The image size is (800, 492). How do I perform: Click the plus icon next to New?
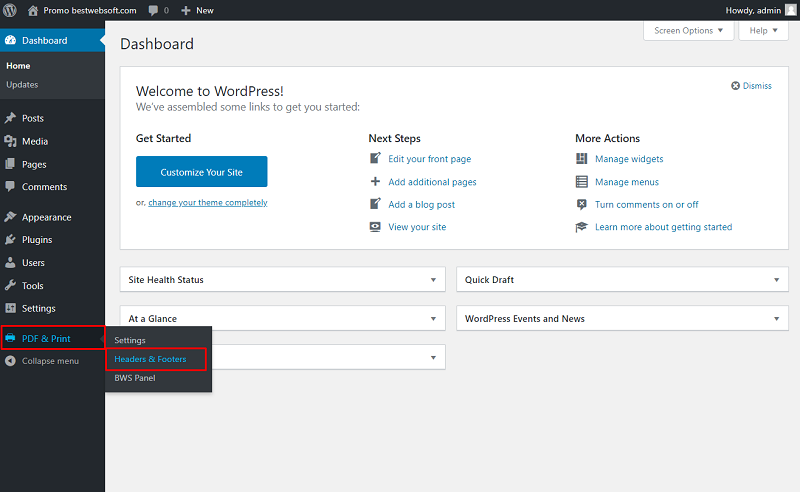pos(186,10)
